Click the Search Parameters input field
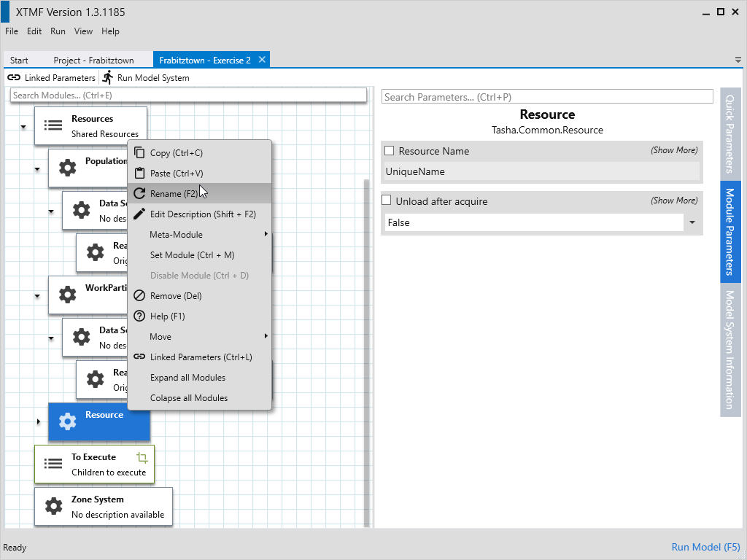Viewport: 747px width, 560px height. click(547, 97)
